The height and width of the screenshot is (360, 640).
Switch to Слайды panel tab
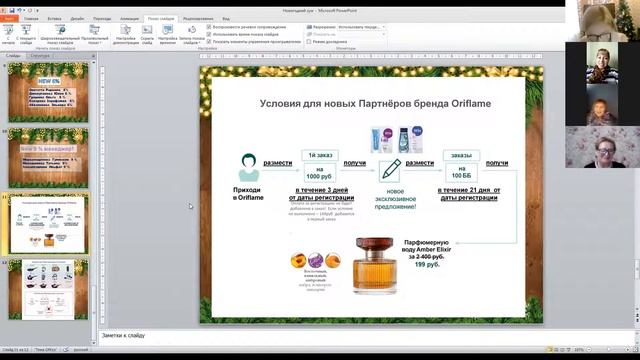(13, 56)
